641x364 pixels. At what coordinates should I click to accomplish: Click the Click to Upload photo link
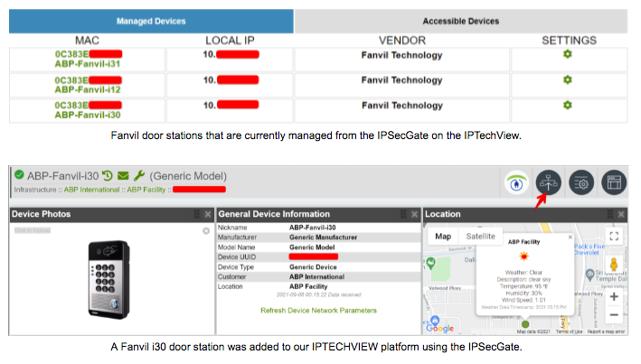33,230
